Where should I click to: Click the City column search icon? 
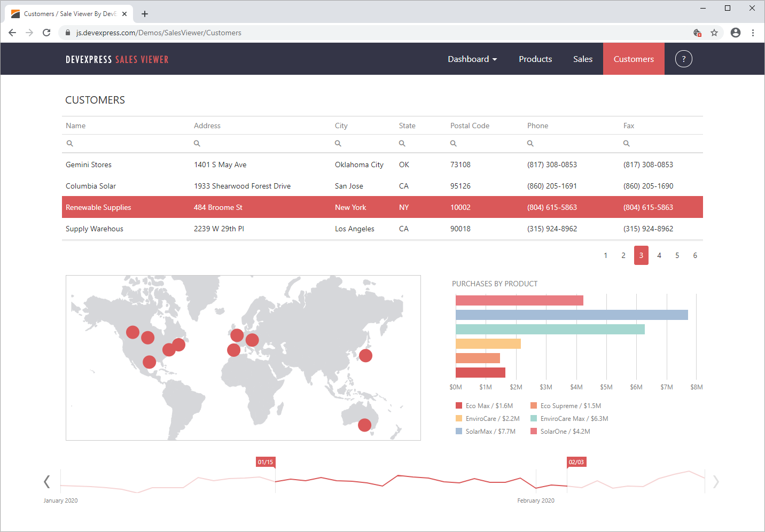click(338, 143)
